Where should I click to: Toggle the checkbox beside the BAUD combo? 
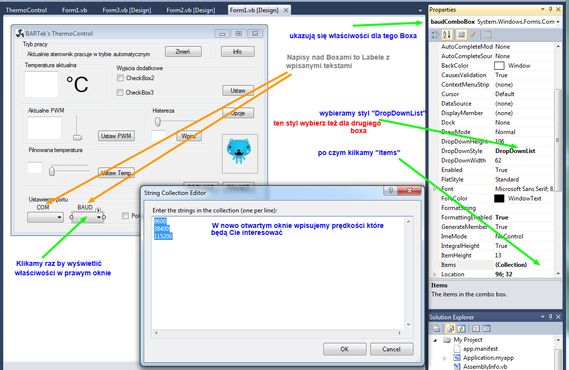pyautogui.click(x=126, y=216)
